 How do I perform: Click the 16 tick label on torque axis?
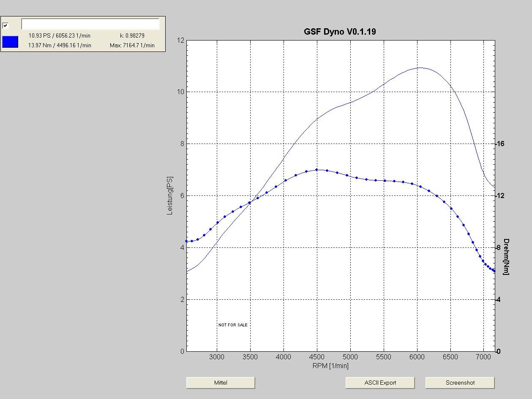pyautogui.click(x=500, y=144)
